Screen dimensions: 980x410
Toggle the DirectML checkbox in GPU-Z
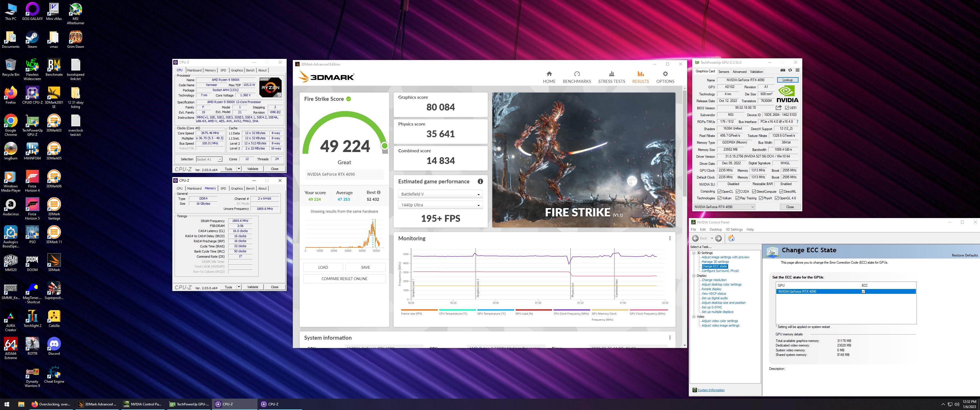[x=781, y=191]
